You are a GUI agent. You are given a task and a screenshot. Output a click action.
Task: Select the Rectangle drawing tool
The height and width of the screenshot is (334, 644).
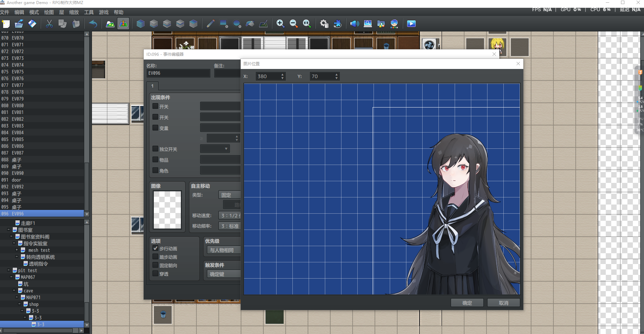[223, 24]
